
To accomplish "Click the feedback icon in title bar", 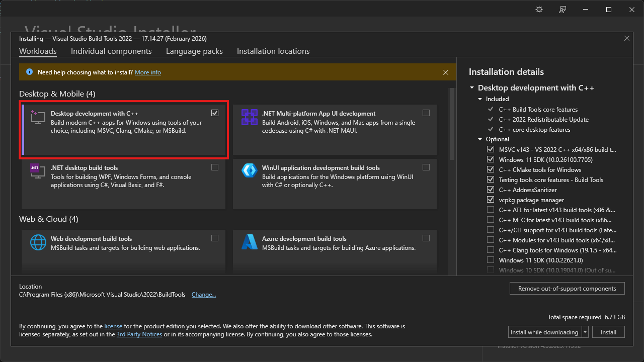I will tap(563, 10).
